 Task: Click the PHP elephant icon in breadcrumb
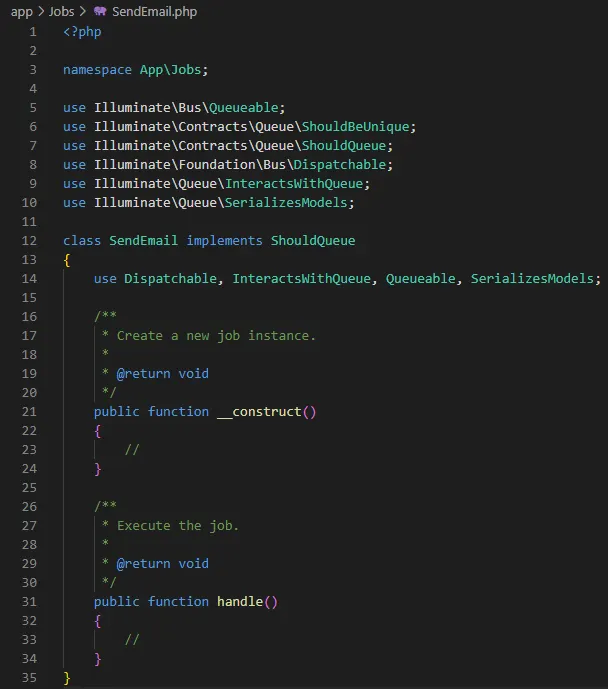(x=100, y=11)
